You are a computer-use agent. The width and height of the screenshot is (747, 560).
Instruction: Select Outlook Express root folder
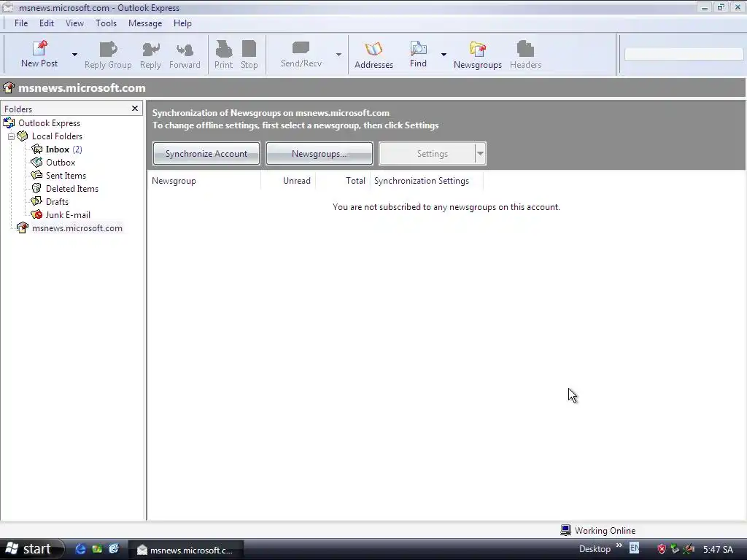[x=49, y=122]
